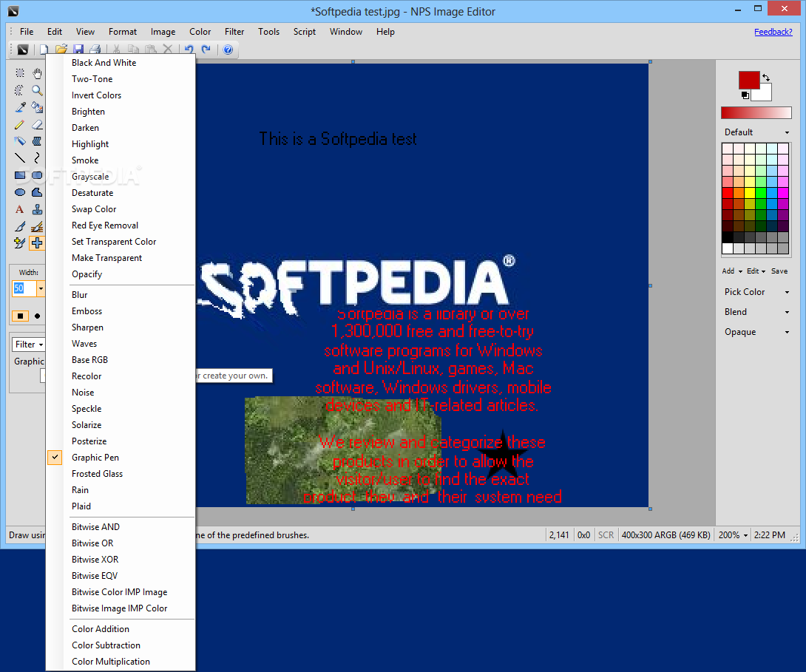Select the blue plus filter brush tool
806x672 pixels.
coord(37,243)
